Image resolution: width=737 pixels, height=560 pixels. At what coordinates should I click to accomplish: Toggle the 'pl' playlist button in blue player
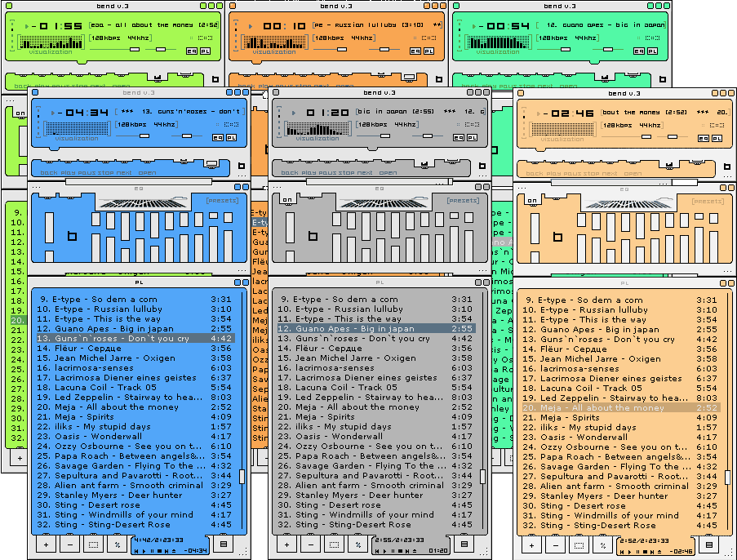(x=231, y=137)
